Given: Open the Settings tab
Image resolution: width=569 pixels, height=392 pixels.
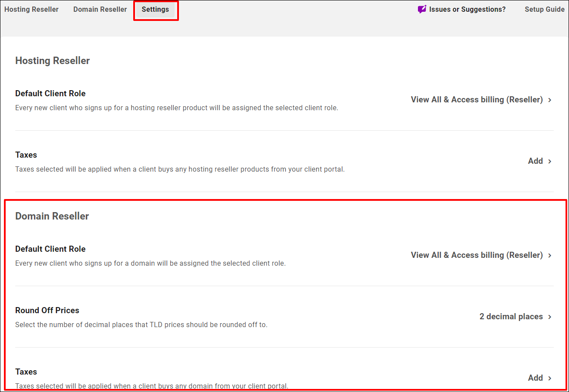Looking at the screenshot, I should [155, 9].
